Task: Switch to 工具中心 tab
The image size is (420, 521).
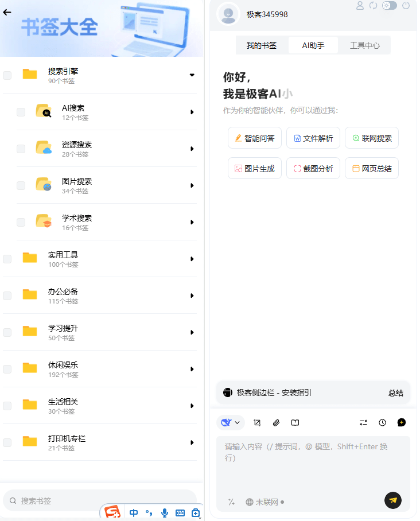Action: coord(364,45)
